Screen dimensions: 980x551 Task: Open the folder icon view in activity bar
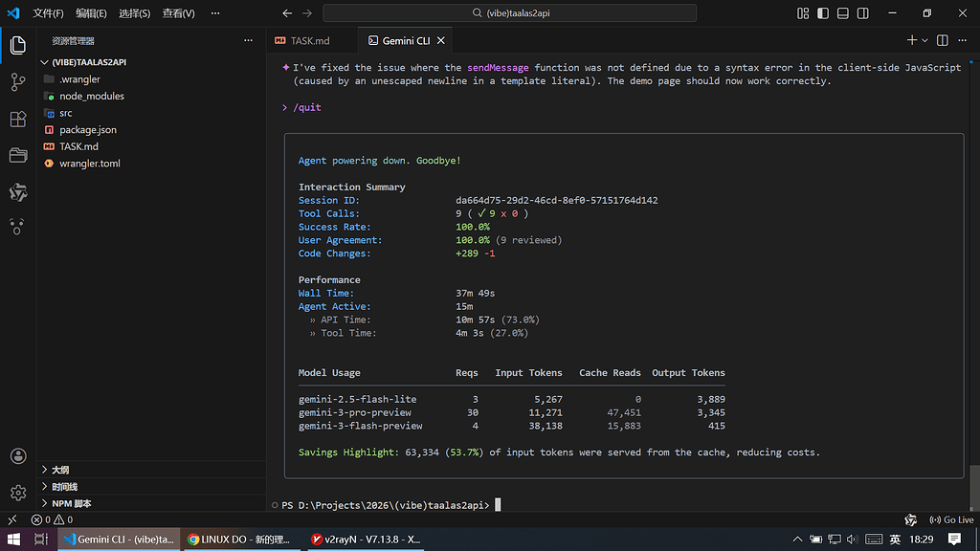coord(18,155)
